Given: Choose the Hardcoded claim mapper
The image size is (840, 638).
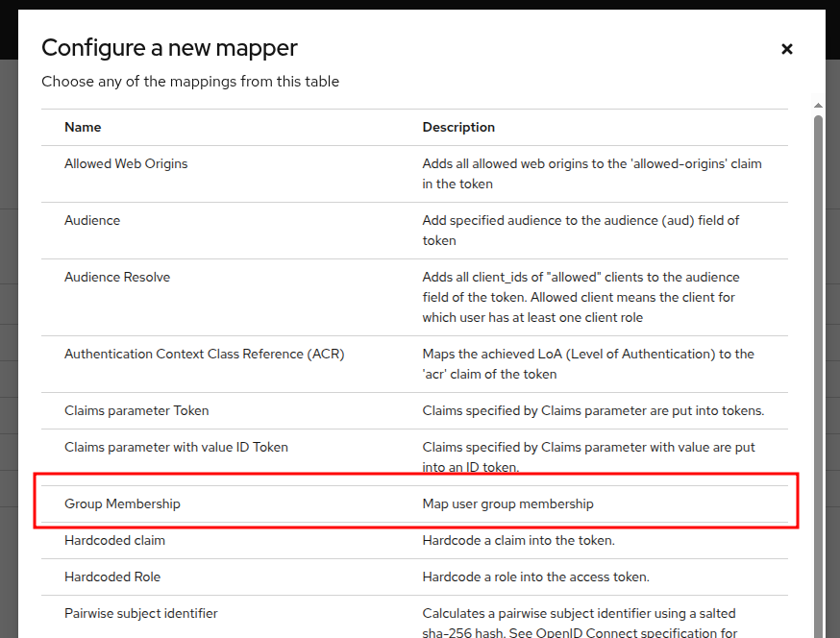Looking at the screenshot, I should pyautogui.click(x=114, y=541).
